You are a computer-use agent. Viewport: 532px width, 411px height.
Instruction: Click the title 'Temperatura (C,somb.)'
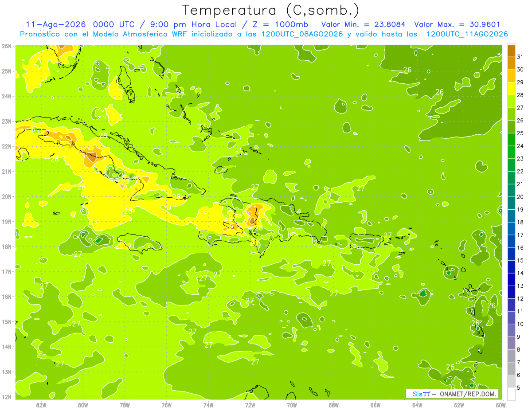(270, 10)
